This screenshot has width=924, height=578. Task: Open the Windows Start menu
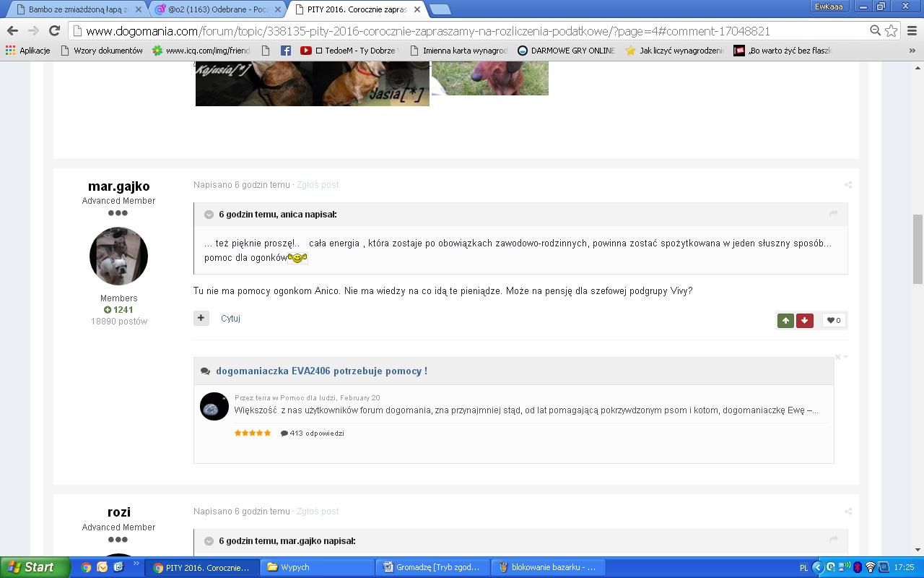[35, 567]
